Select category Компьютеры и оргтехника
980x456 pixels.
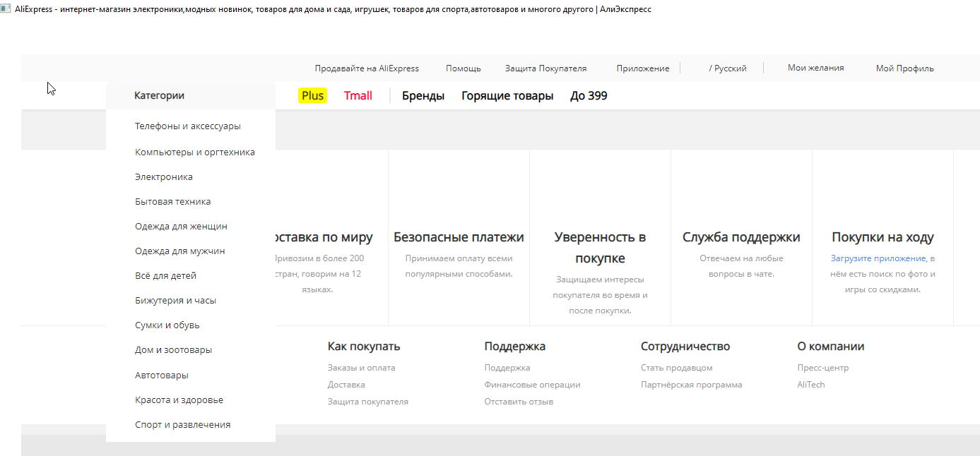[x=195, y=152]
